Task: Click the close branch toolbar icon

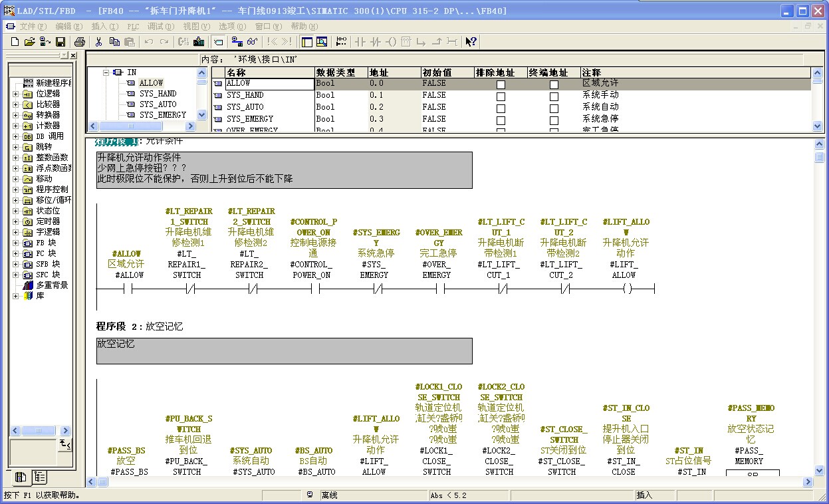Action: [437, 42]
